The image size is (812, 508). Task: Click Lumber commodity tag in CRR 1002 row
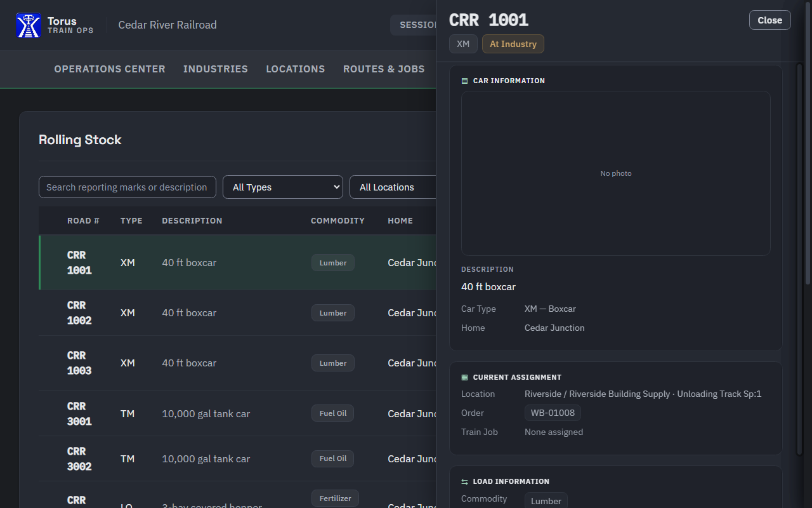click(333, 313)
